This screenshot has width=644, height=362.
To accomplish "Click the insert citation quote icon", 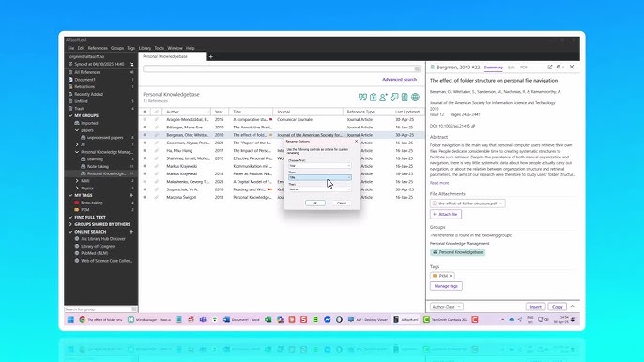I will [x=362, y=98].
